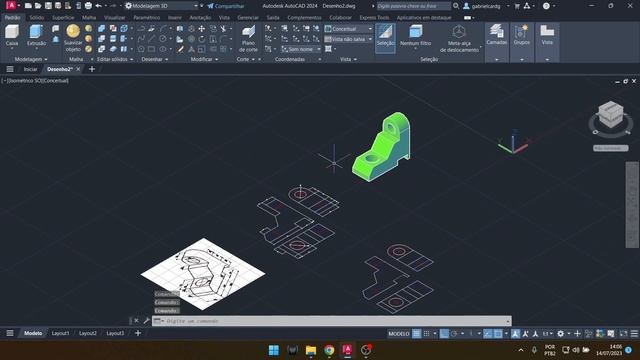
Task: Switch to the Malha ribbon tab
Action: pyautogui.click(x=89, y=18)
